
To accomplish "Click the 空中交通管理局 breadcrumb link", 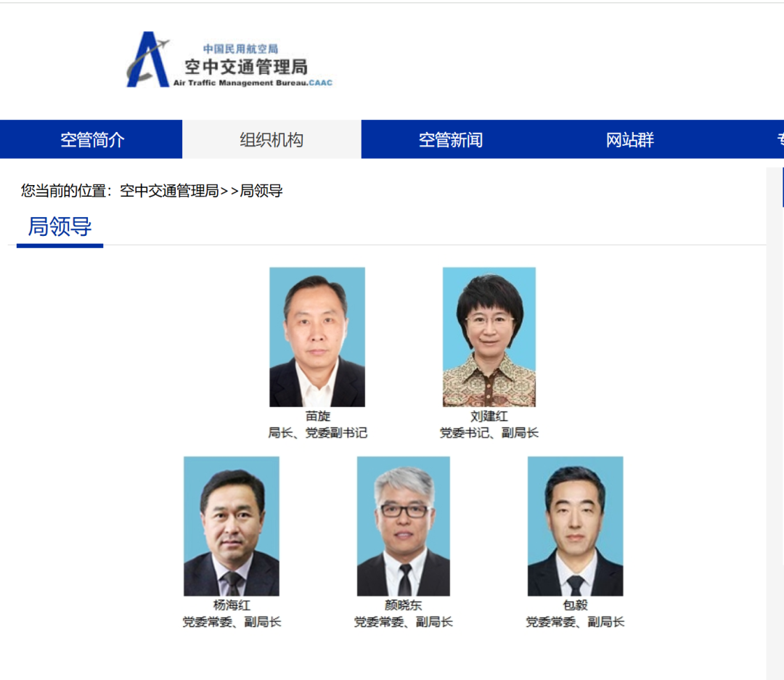I will pos(169,190).
